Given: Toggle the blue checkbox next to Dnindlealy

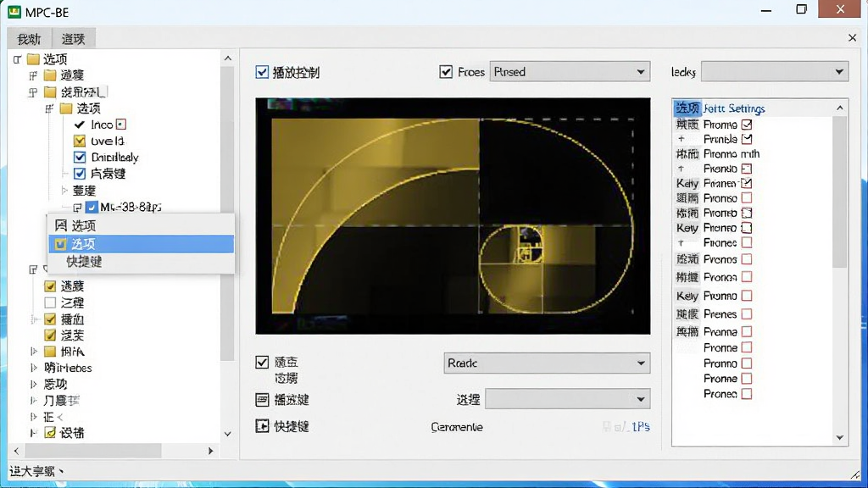Looking at the screenshot, I should point(80,157).
